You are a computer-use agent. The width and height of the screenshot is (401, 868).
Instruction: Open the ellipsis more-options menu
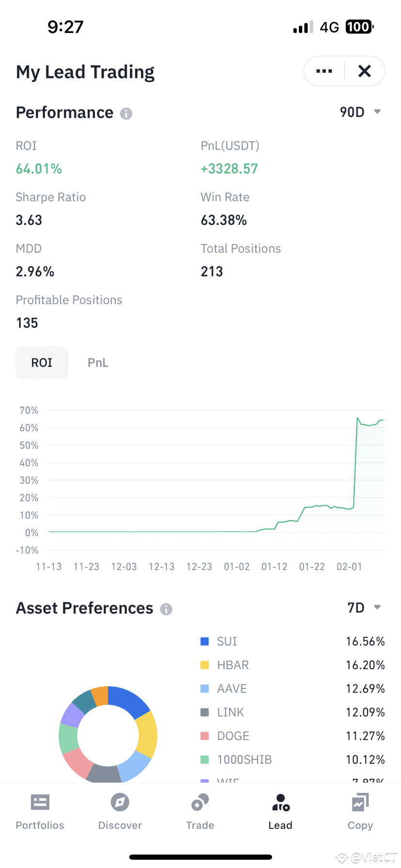point(324,71)
